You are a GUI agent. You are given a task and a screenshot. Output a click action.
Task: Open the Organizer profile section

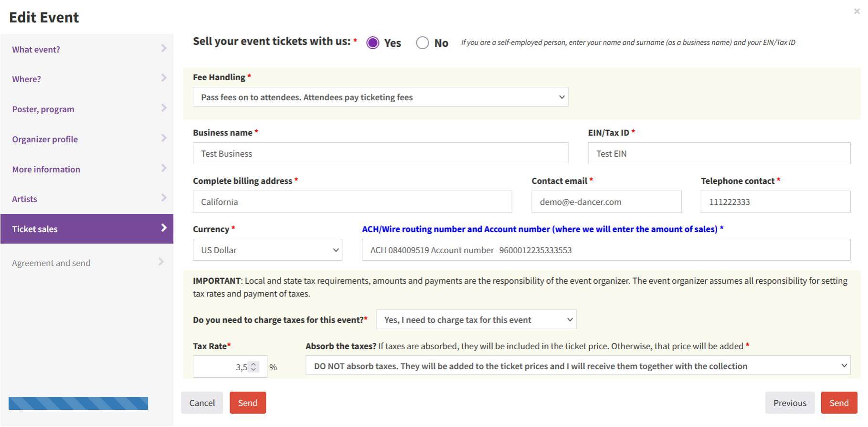[x=87, y=139]
